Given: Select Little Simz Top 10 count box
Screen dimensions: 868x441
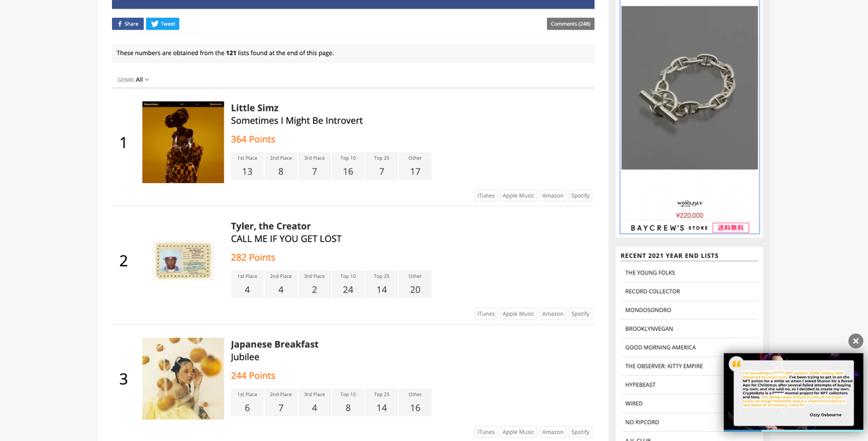Looking at the screenshot, I should (348, 166).
